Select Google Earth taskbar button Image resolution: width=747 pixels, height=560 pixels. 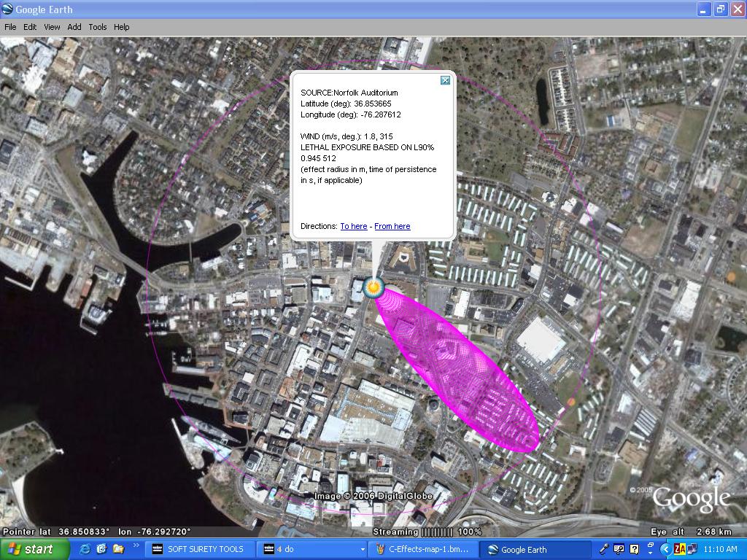tap(536, 550)
